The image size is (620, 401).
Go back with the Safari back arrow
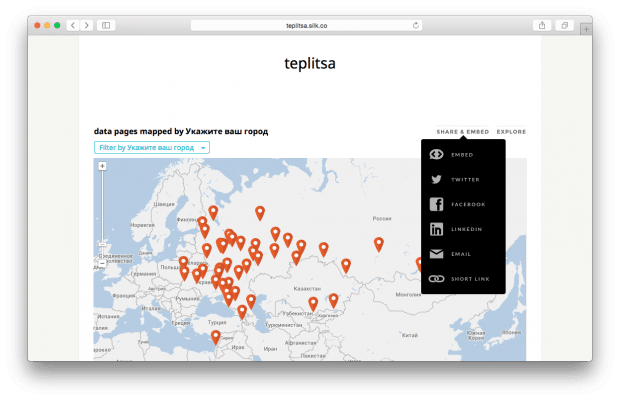[73, 24]
